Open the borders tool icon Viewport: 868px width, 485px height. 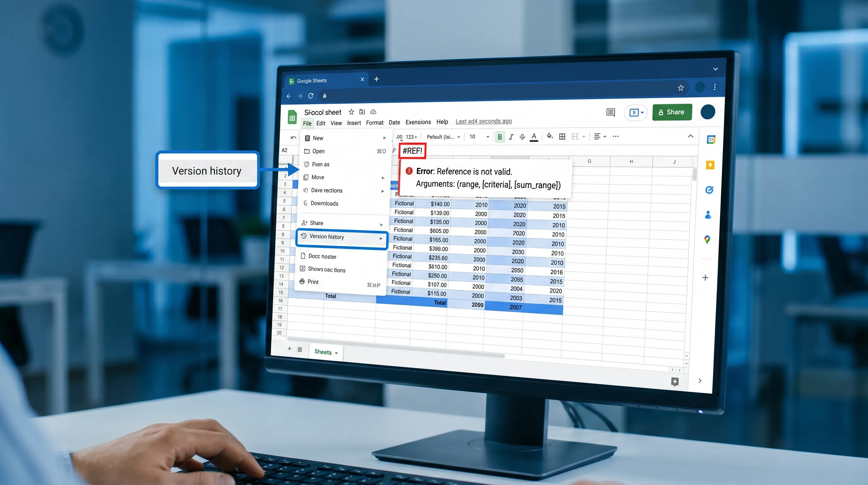point(562,136)
